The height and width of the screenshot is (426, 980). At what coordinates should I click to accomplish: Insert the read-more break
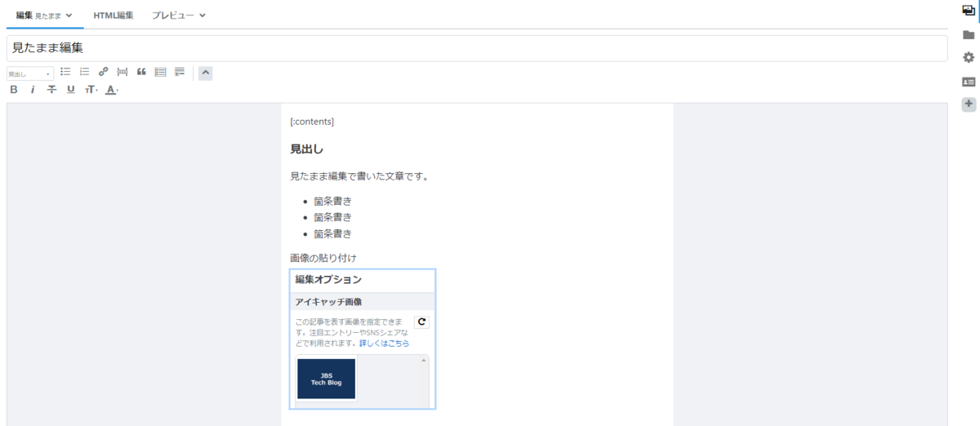(x=122, y=73)
